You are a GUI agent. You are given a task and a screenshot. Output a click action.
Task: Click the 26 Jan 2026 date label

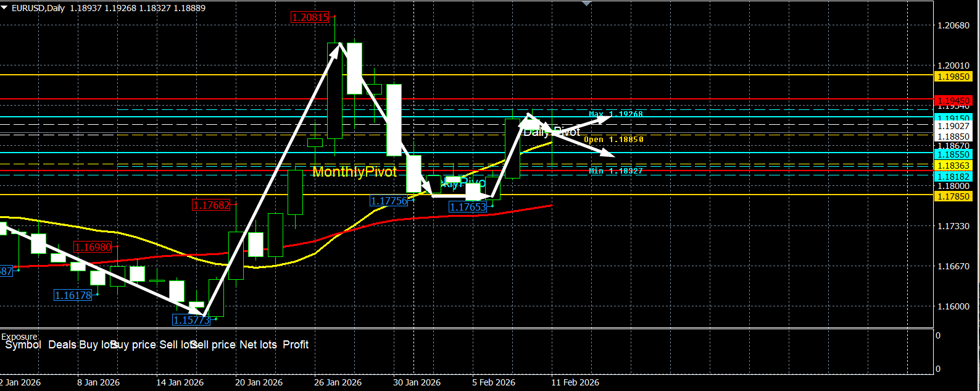338,382
